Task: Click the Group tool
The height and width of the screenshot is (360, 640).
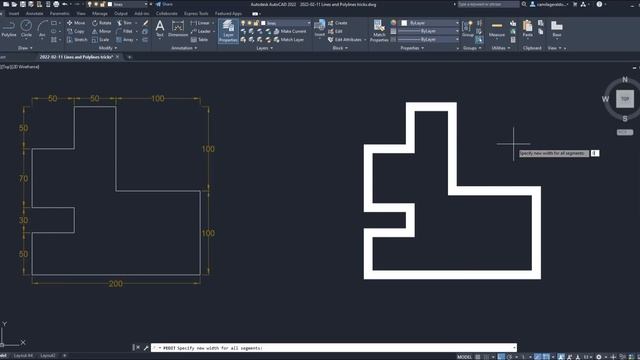Action: tap(468, 29)
